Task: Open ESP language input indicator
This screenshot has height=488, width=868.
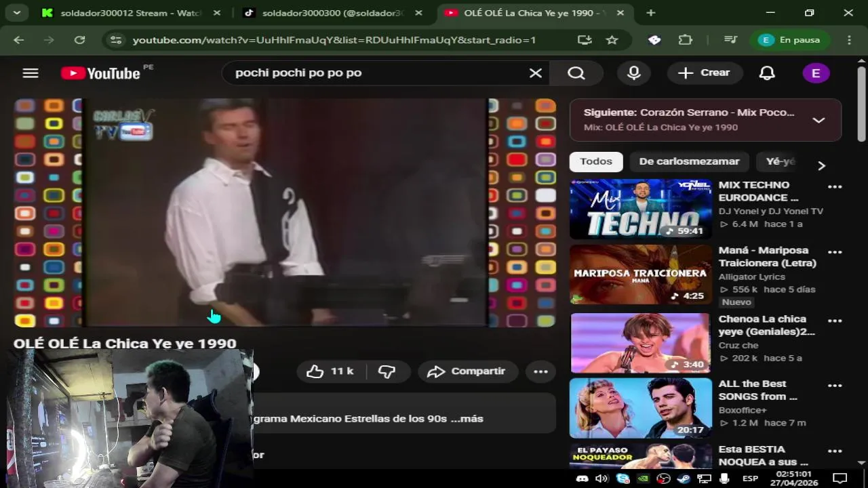Action: point(750,479)
